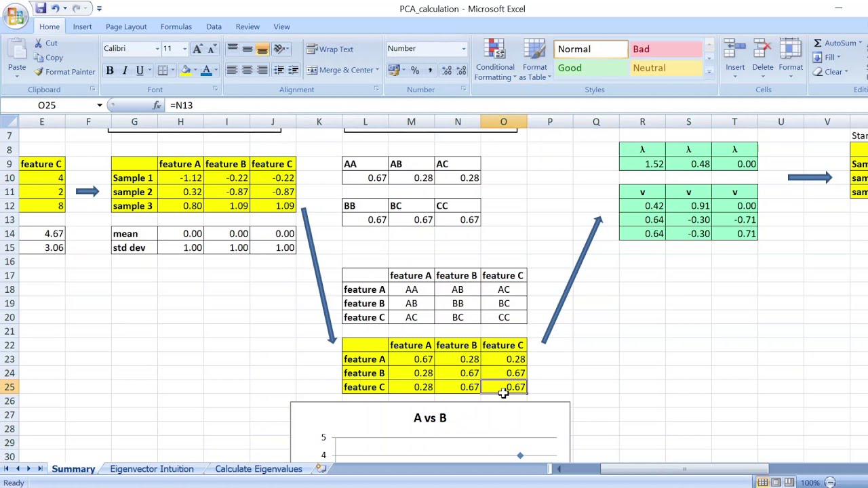Image resolution: width=868 pixels, height=488 pixels.
Task: Apply the font color A icon
Action: (206, 70)
